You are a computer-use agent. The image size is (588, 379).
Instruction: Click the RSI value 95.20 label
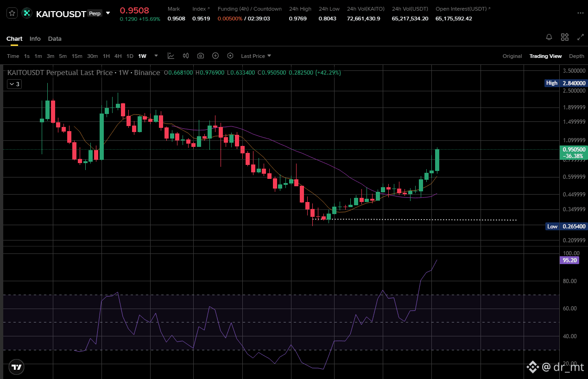[569, 260]
